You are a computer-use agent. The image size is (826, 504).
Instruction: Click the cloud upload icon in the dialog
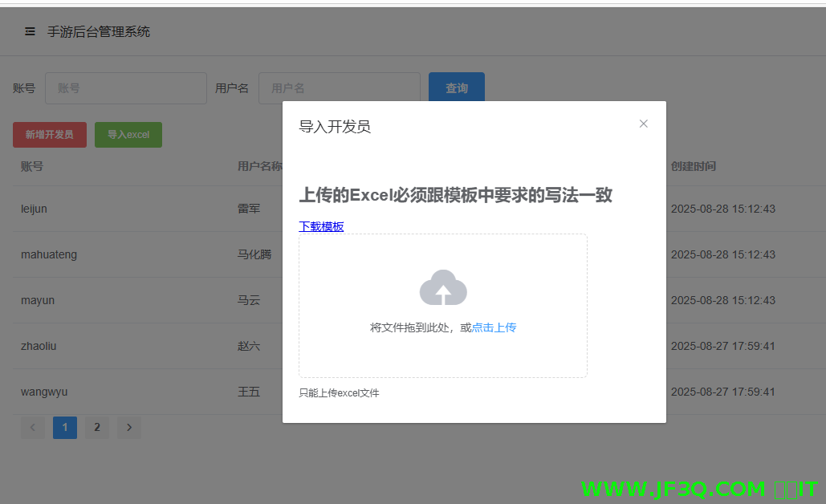(443, 287)
